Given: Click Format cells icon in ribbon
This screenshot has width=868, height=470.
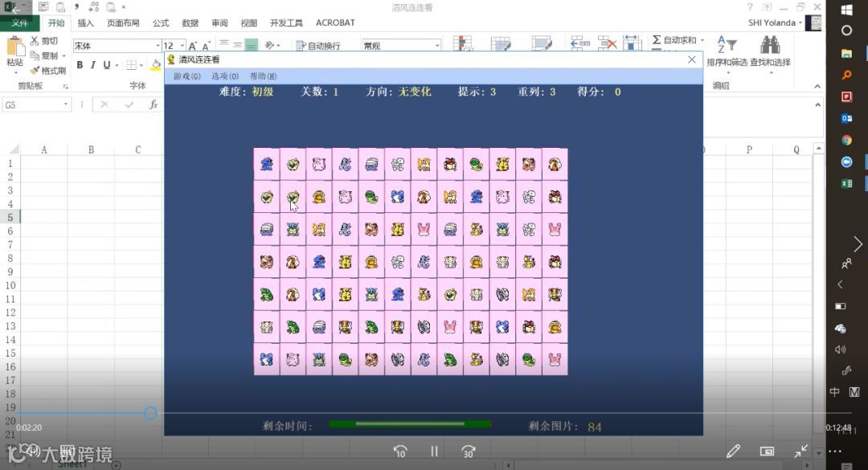Looking at the screenshot, I should (x=632, y=43).
